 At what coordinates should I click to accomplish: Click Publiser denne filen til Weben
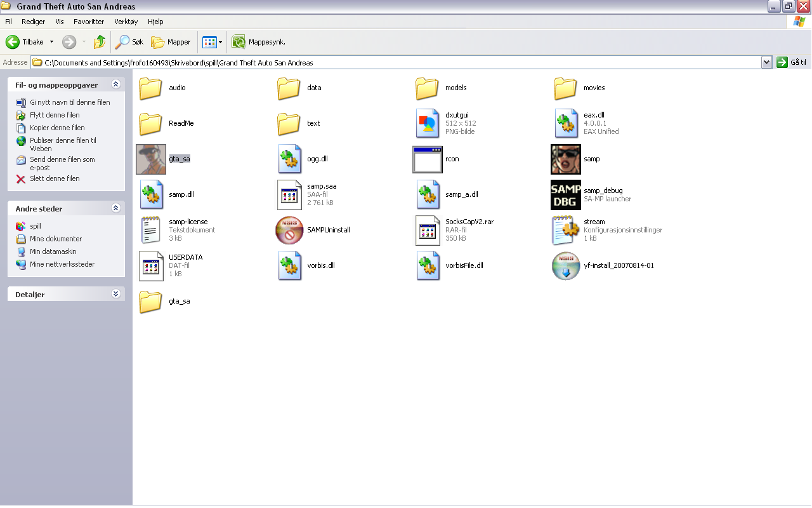(63, 145)
